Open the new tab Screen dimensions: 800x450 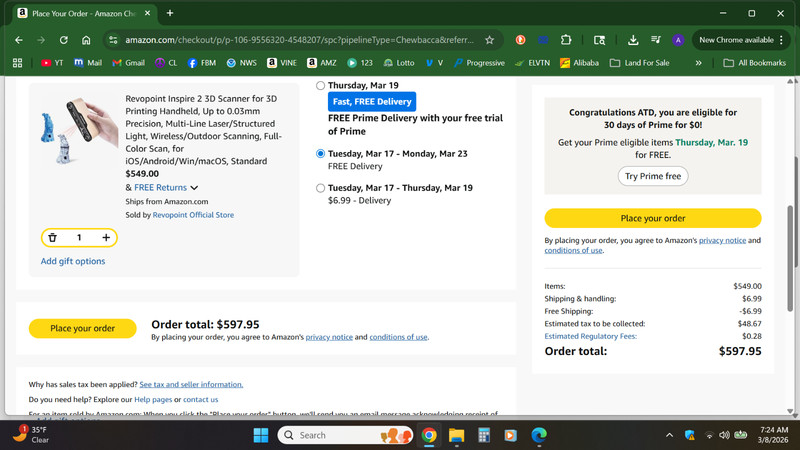(x=170, y=13)
